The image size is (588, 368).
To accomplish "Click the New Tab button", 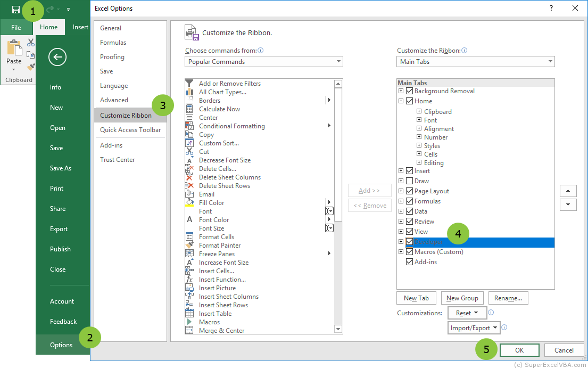I will [x=416, y=298].
